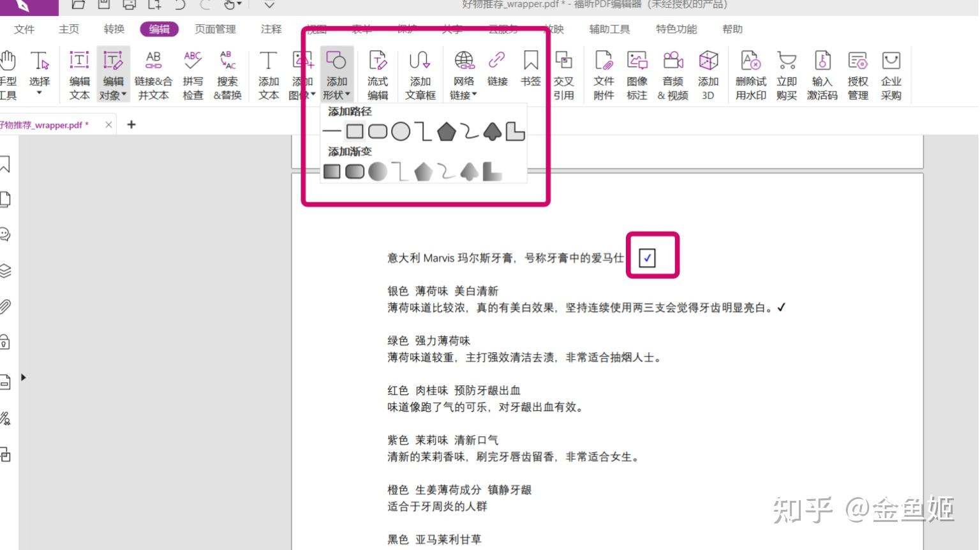Screen dimensions: 980x550
Task: Pick the circle shape under 添加路径
Action: pos(401,131)
